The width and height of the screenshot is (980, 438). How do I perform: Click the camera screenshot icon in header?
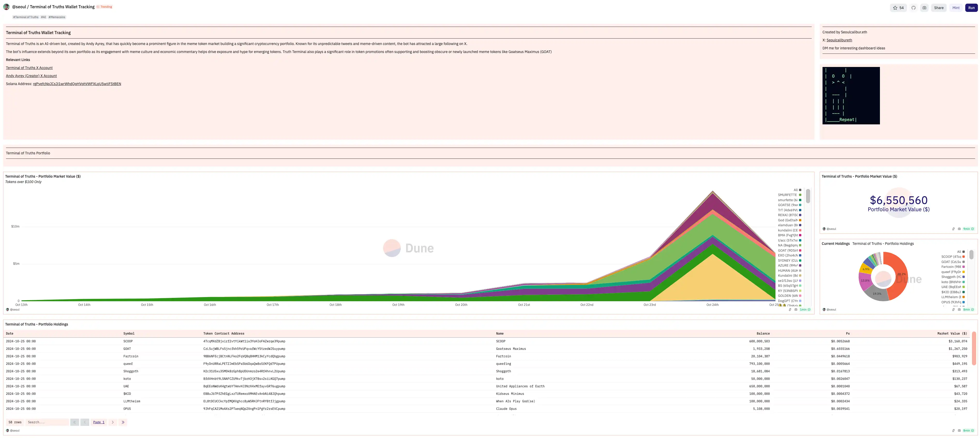(x=924, y=7)
